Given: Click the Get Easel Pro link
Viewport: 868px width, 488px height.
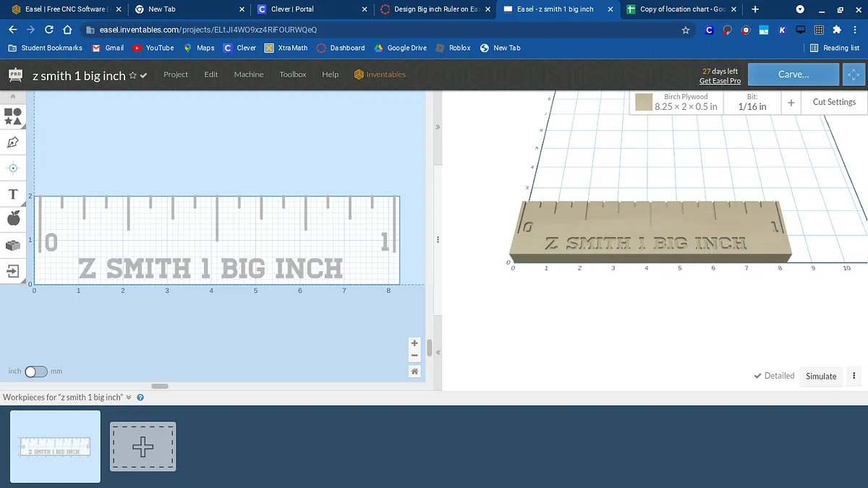Looking at the screenshot, I should coord(720,81).
